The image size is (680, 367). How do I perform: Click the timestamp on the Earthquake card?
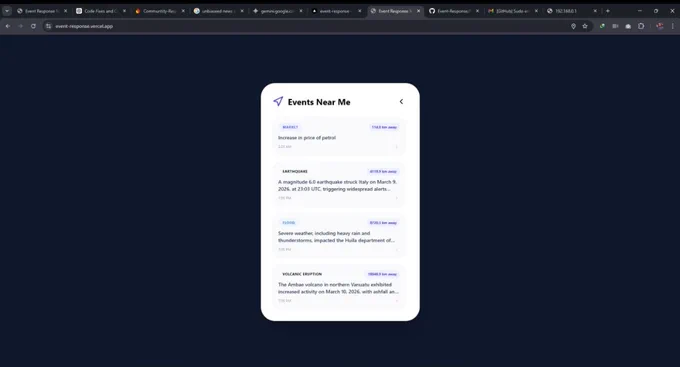(x=284, y=198)
